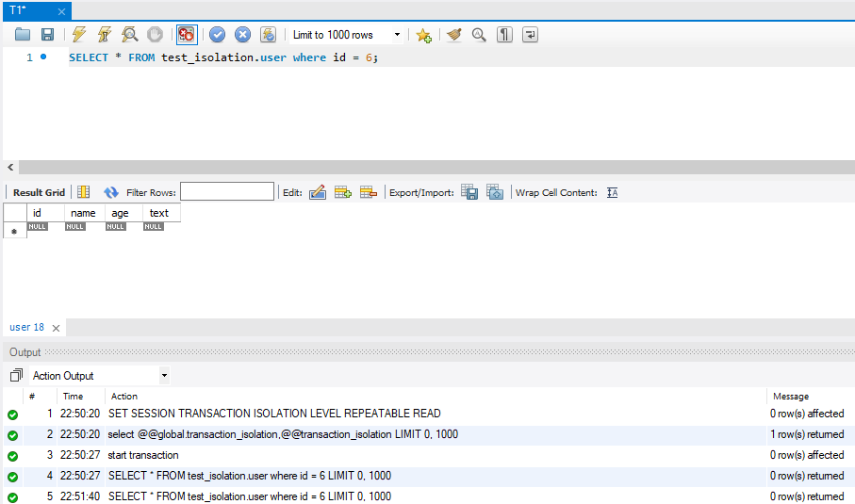
Task: Click the Message column header in output
Action: pos(791,396)
